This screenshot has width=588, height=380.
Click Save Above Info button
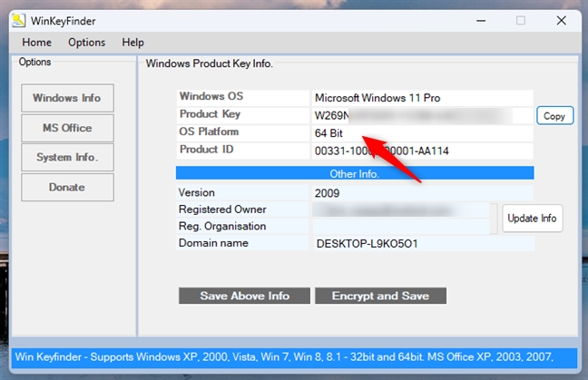coord(244,296)
